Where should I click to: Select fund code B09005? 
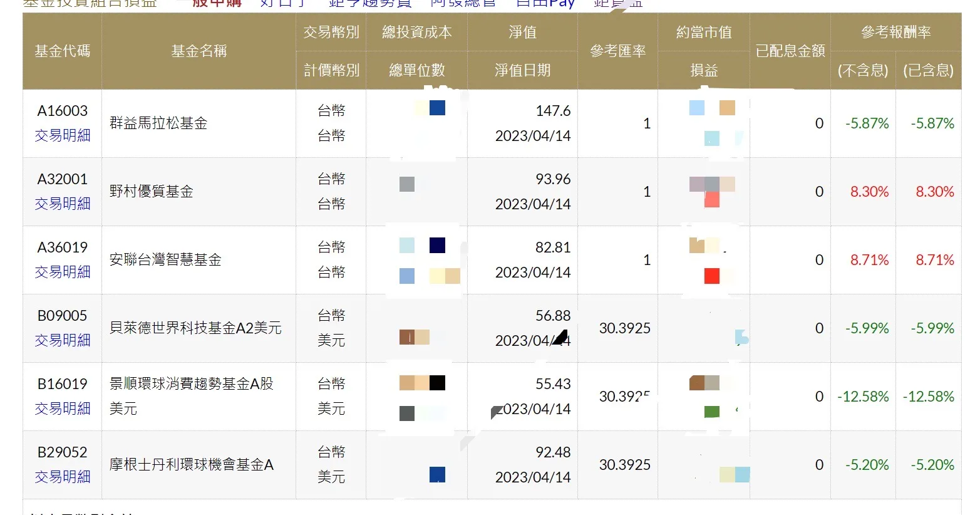[63, 316]
